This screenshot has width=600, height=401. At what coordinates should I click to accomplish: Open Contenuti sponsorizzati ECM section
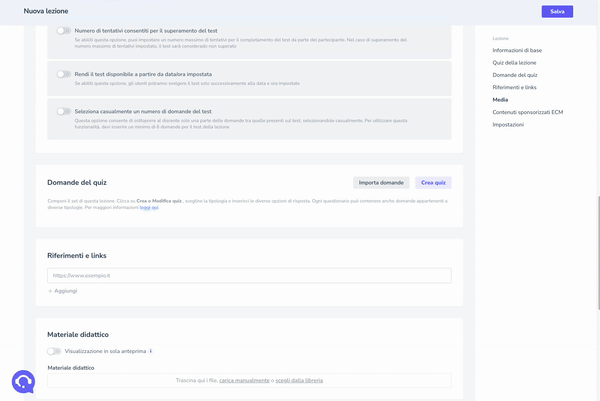pos(527,112)
